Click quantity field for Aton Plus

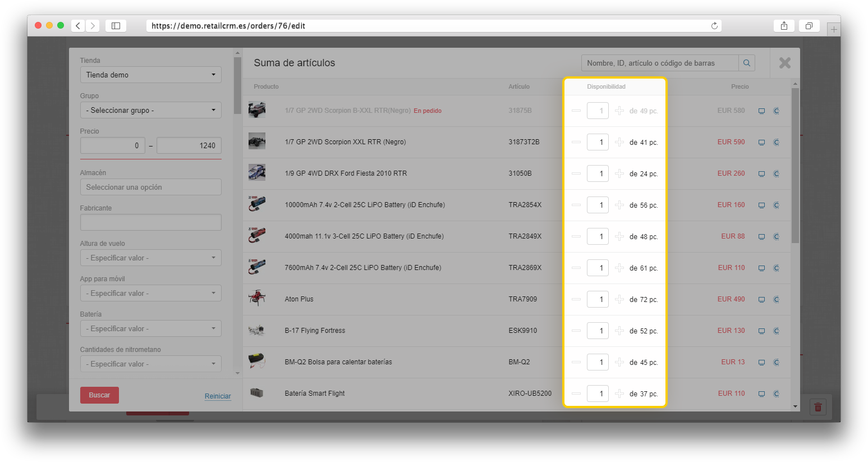[x=598, y=299]
